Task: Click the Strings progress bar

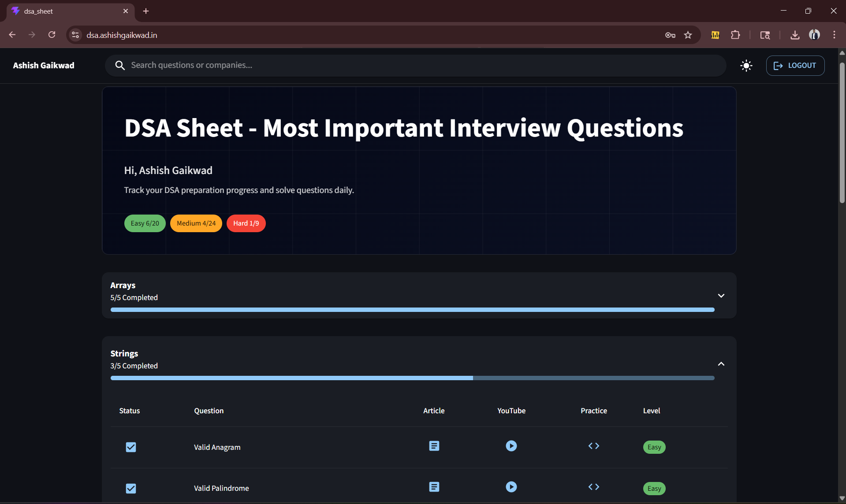Action: [412, 378]
